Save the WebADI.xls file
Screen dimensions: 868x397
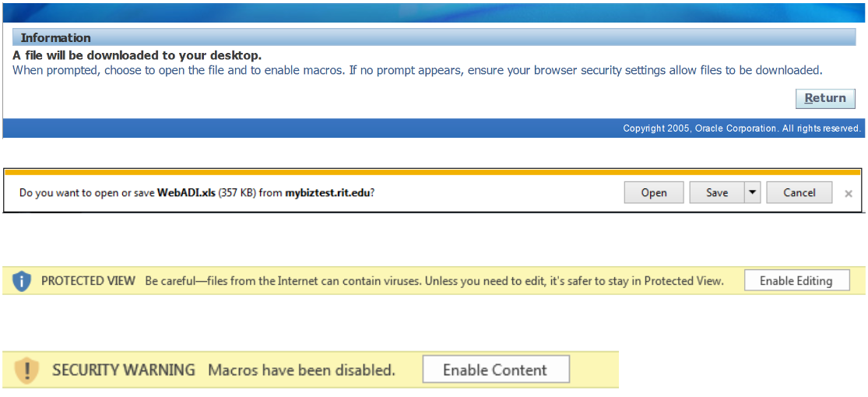[x=716, y=192]
